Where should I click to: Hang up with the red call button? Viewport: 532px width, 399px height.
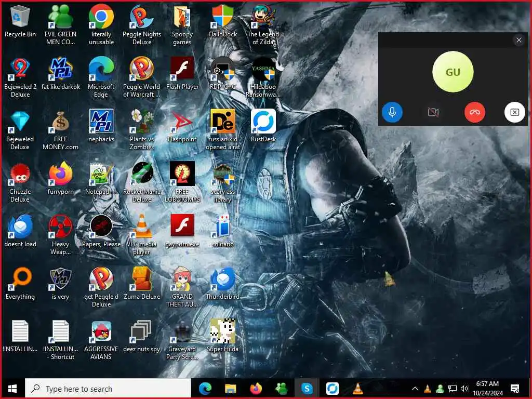474,112
